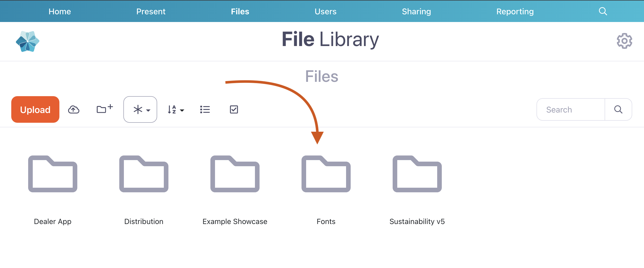Open the Reporting tab

tap(515, 11)
